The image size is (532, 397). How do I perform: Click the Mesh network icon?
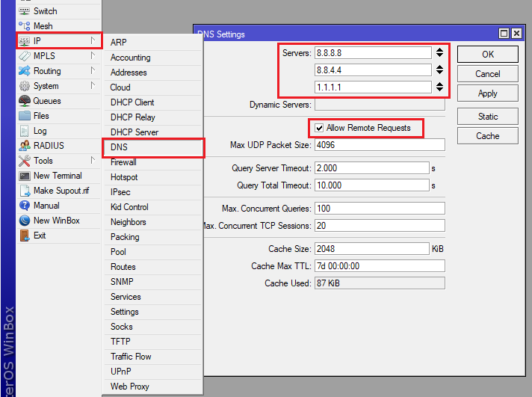(24, 26)
